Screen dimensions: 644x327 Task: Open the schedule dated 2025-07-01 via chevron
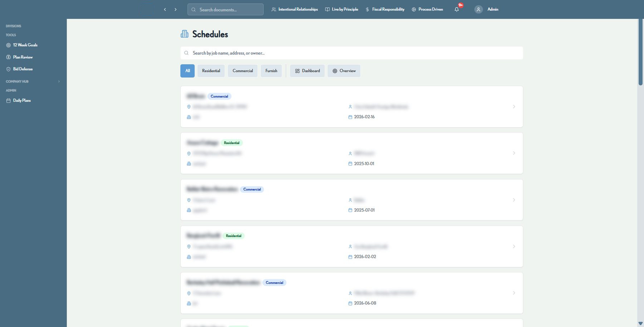coord(514,200)
